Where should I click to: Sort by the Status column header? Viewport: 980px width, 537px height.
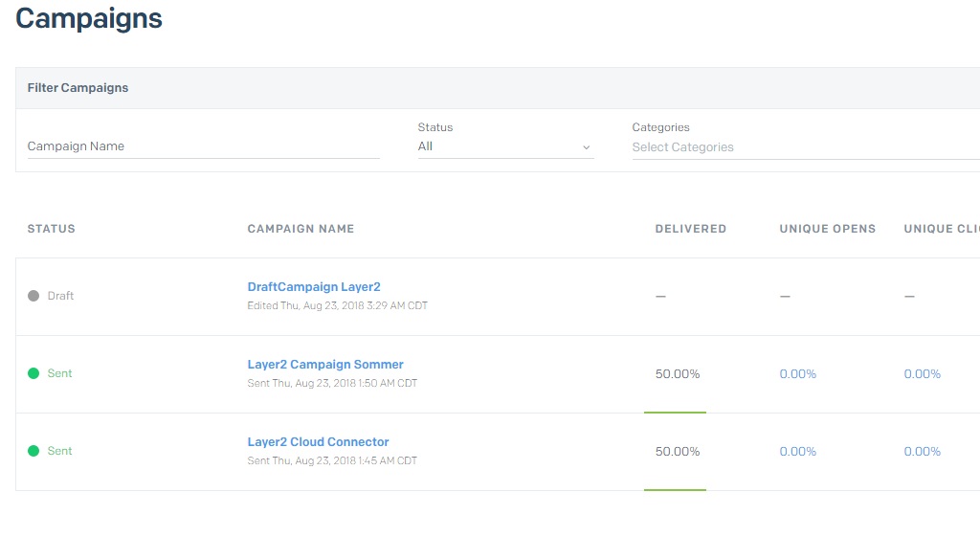pyautogui.click(x=52, y=229)
